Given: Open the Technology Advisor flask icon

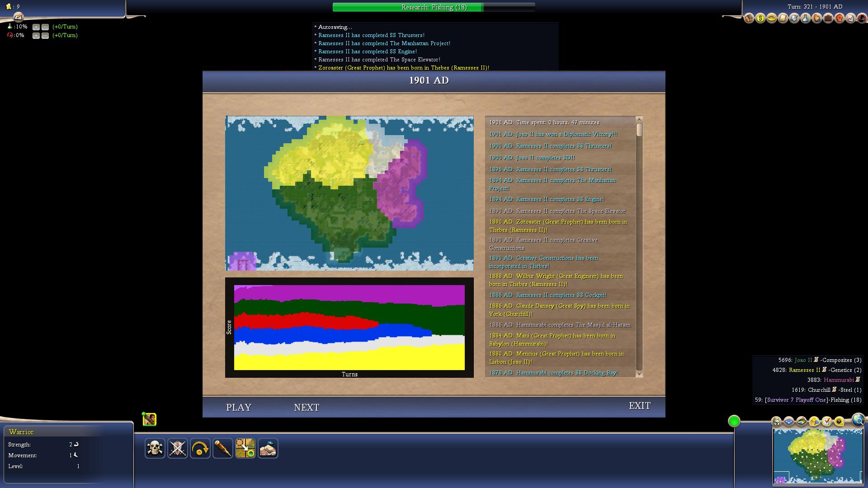Looking at the screenshot, I should coord(806,18).
